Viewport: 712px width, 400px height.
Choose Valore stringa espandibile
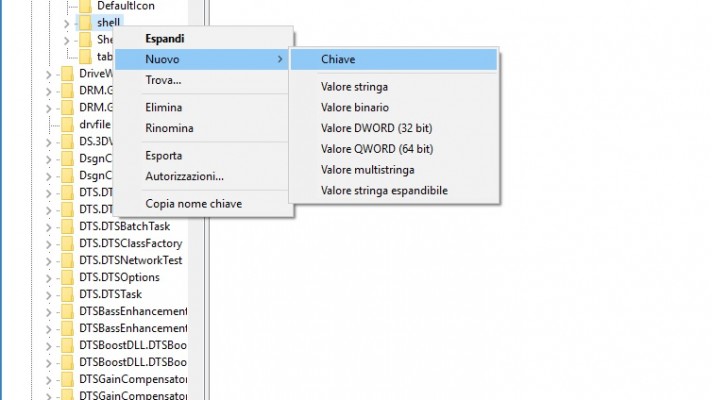394,191
